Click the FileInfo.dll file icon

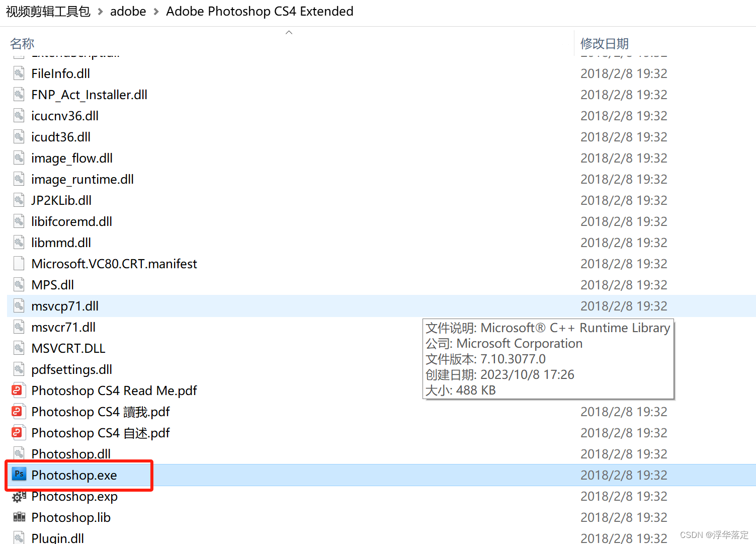click(19, 73)
